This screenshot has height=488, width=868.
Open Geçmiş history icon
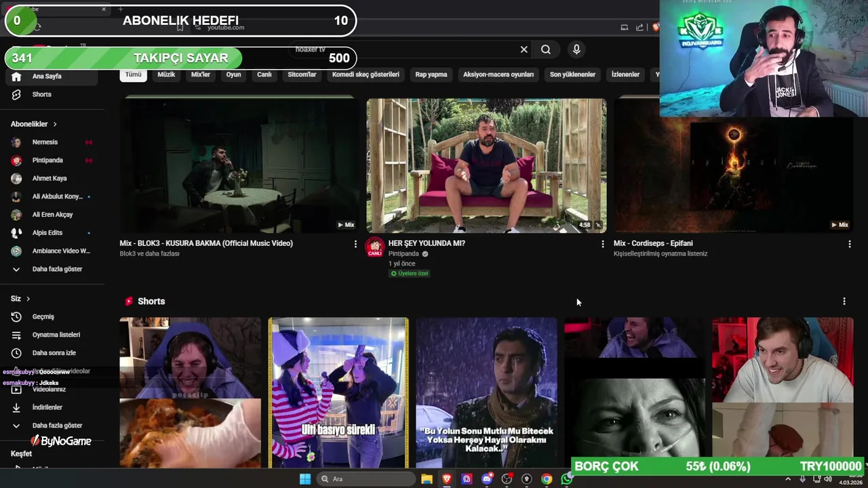16,317
